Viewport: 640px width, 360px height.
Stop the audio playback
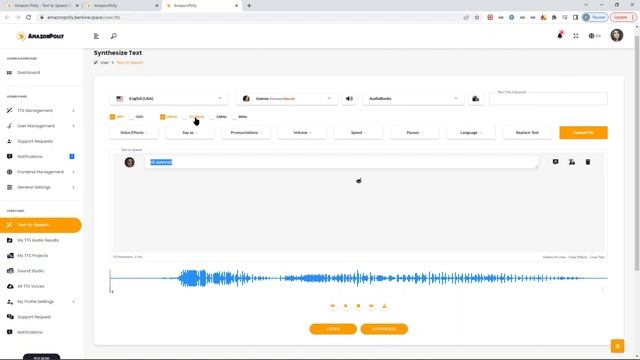click(358, 306)
